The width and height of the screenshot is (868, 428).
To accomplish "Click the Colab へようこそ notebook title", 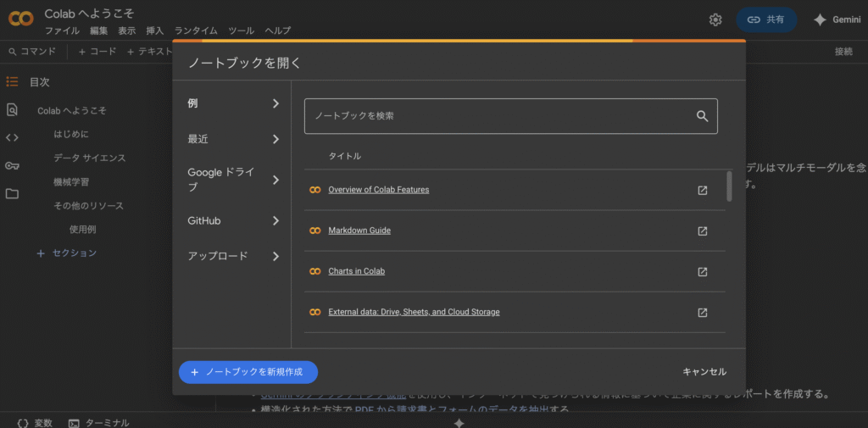I will point(89,14).
